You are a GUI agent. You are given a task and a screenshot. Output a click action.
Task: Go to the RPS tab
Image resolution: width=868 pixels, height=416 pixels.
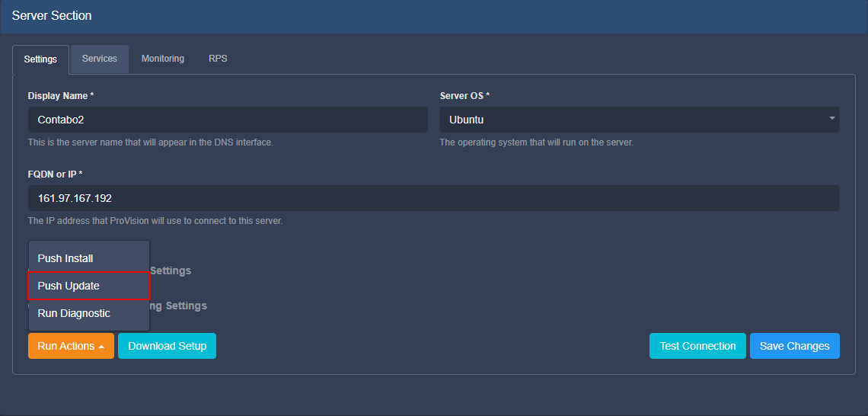point(218,59)
